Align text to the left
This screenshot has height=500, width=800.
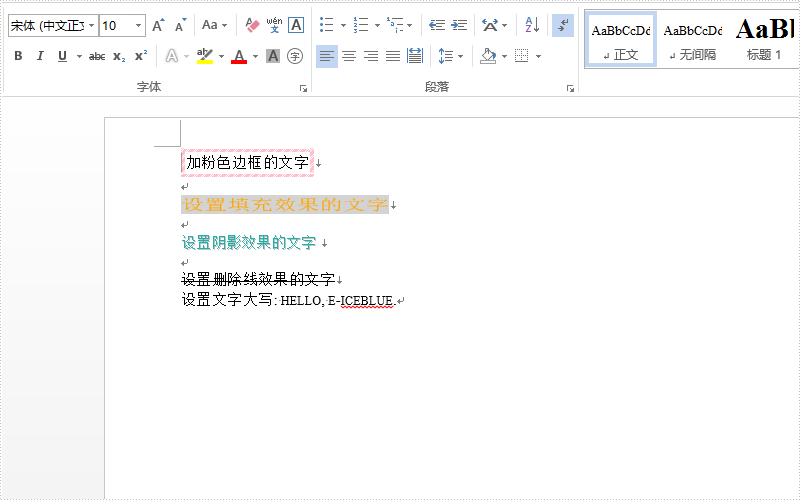[327, 56]
